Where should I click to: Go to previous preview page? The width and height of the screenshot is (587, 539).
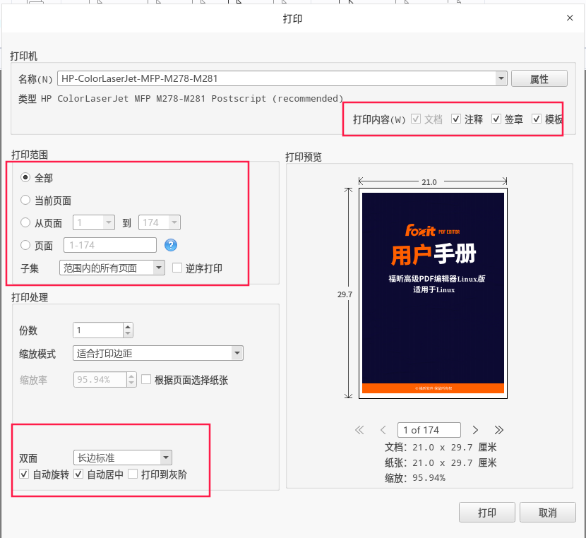pos(383,430)
